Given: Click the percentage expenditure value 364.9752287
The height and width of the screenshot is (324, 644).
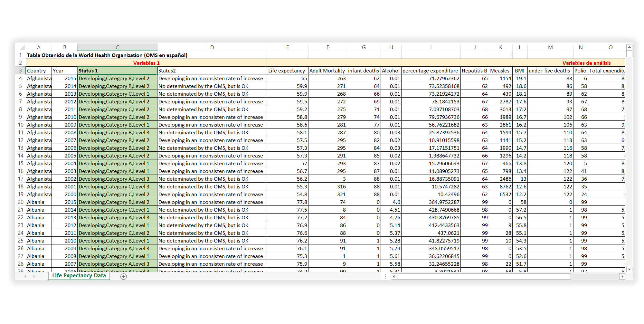Looking at the screenshot, I should click(431, 202).
